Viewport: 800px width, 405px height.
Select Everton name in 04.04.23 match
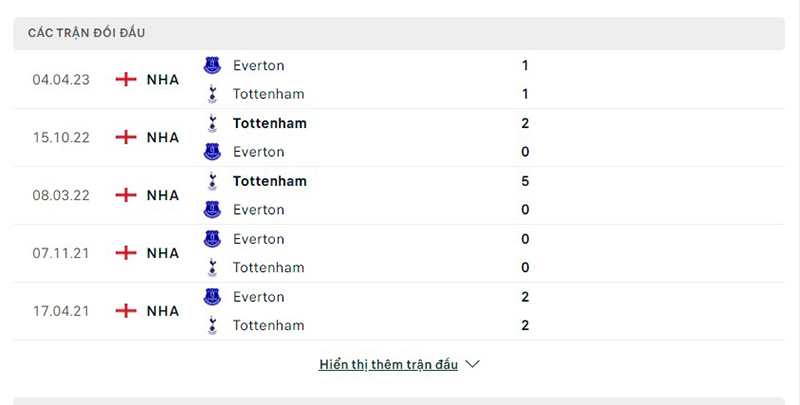click(x=258, y=65)
